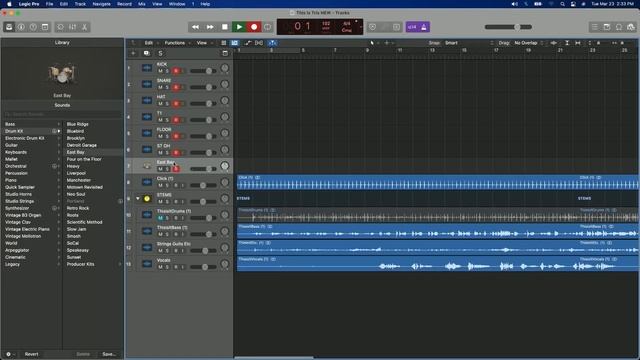Mute the KICK track
Image resolution: width=640 pixels, height=360 pixels.
(160, 71)
